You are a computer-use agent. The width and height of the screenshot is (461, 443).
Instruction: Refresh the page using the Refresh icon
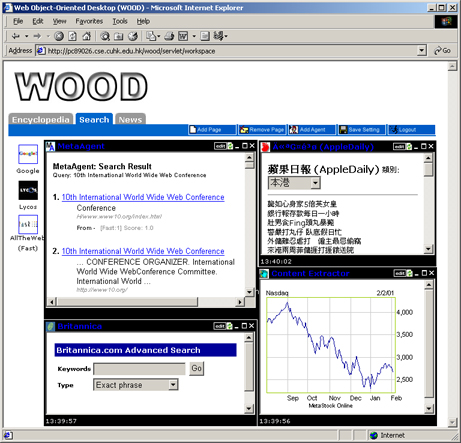72,36
